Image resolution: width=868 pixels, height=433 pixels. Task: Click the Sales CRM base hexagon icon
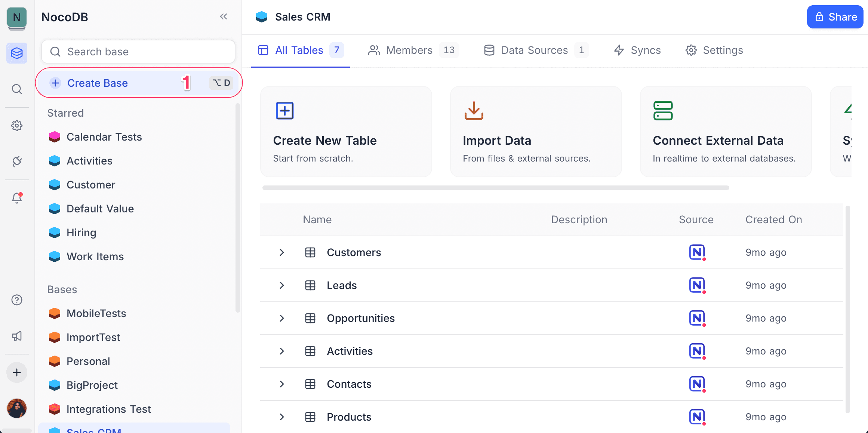pyautogui.click(x=261, y=16)
